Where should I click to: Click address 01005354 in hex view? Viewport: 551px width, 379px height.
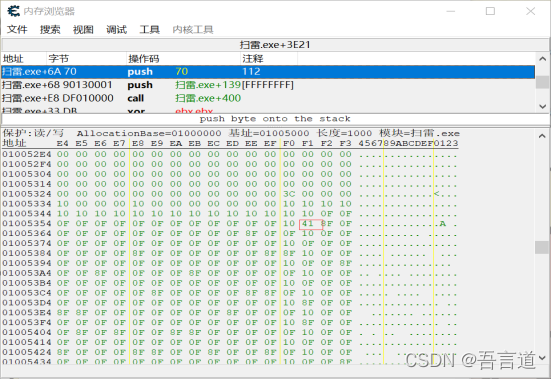tap(27, 223)
